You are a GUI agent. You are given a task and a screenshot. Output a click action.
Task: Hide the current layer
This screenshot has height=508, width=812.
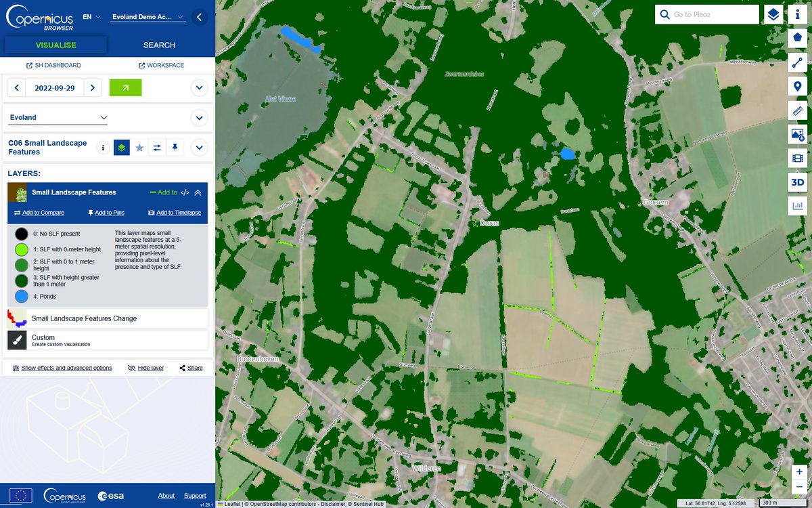pos(145,368)
